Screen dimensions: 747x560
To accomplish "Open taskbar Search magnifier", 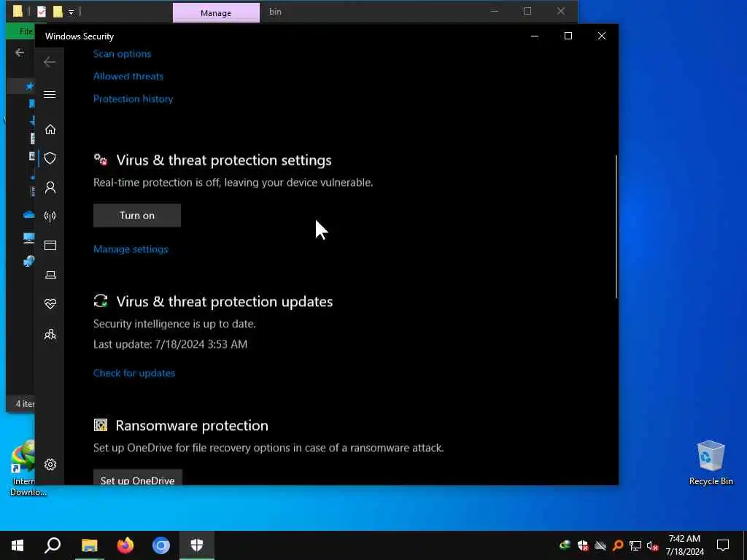I will click(53, 545).
